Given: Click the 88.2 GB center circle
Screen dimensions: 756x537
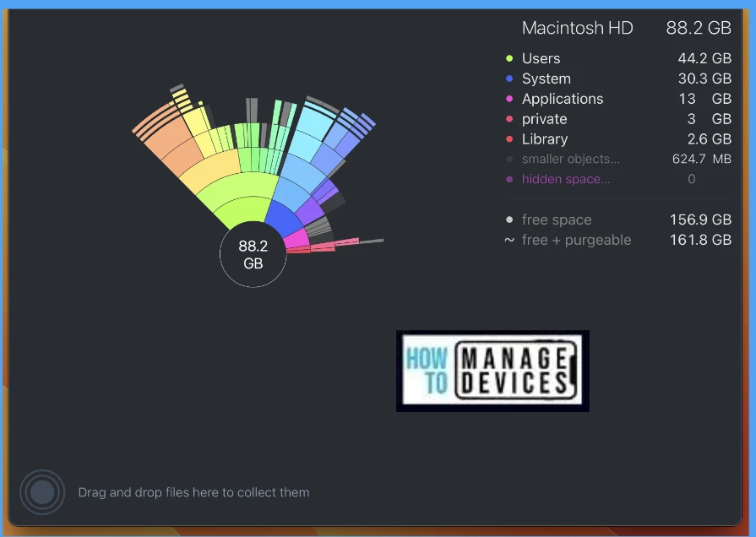Looking at the screenshot, I should tap(253, 254).
